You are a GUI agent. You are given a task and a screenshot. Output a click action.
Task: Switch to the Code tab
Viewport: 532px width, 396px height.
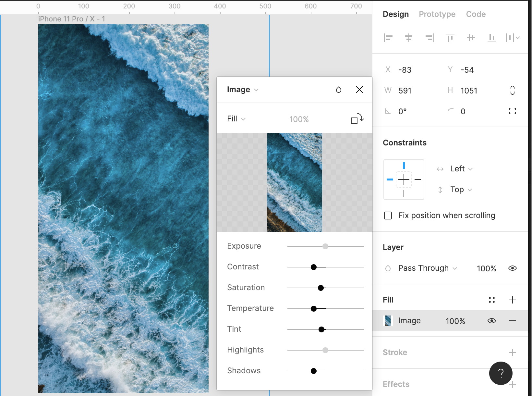[x=476, y=14]
